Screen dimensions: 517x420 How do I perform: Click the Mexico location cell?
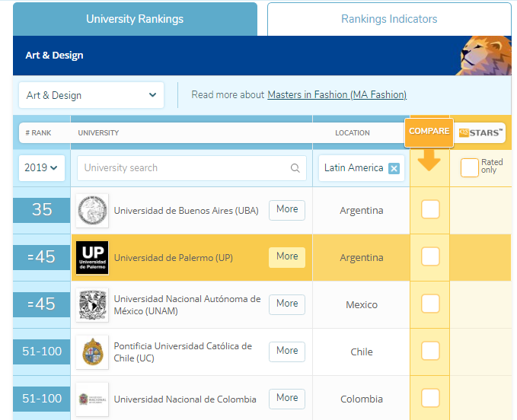(362, 304)
